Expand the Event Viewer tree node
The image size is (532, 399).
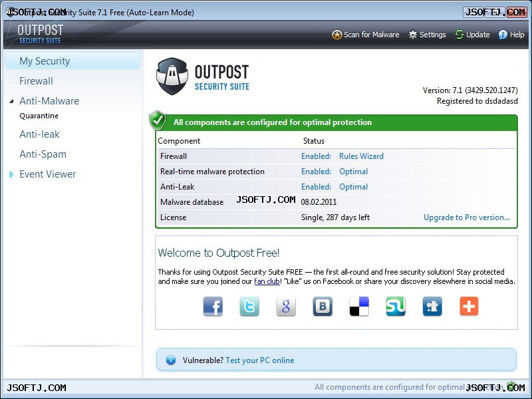(x=11, y=174)
